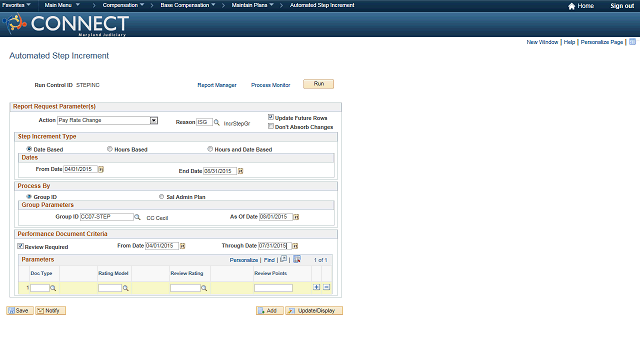Expand Maintain Plans breadcrumb menu
Viewport: 640px width, 360px height.
point(253,5)
